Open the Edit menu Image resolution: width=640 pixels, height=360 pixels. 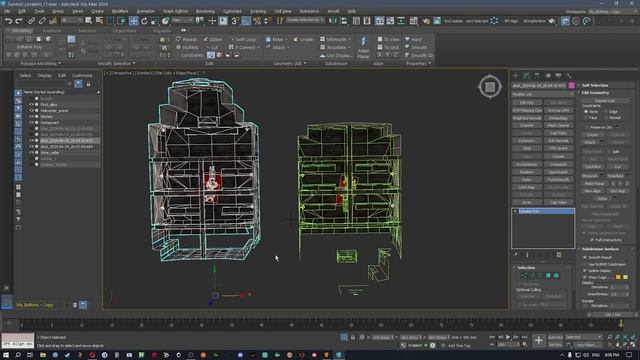(x=22, y=11)
